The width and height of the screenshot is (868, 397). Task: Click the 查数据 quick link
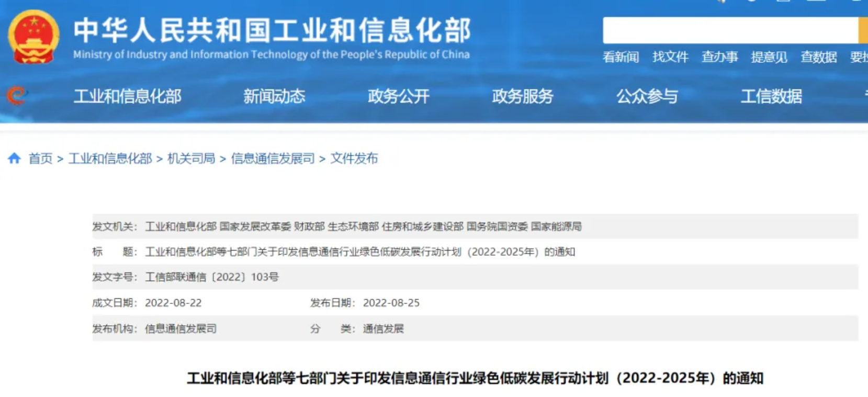click(818, 57)
